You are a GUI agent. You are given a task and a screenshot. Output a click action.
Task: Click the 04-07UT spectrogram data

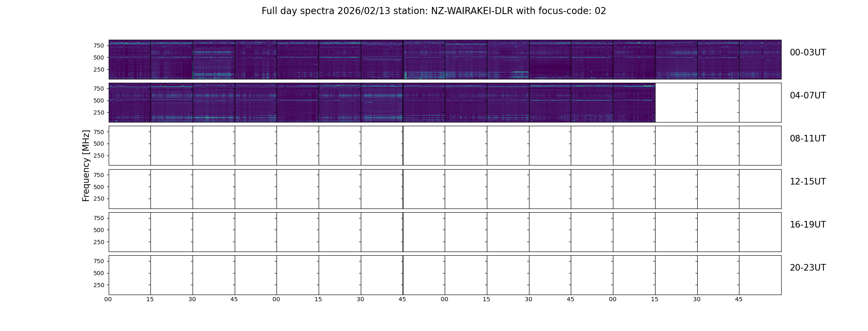(x=382, y=103)
